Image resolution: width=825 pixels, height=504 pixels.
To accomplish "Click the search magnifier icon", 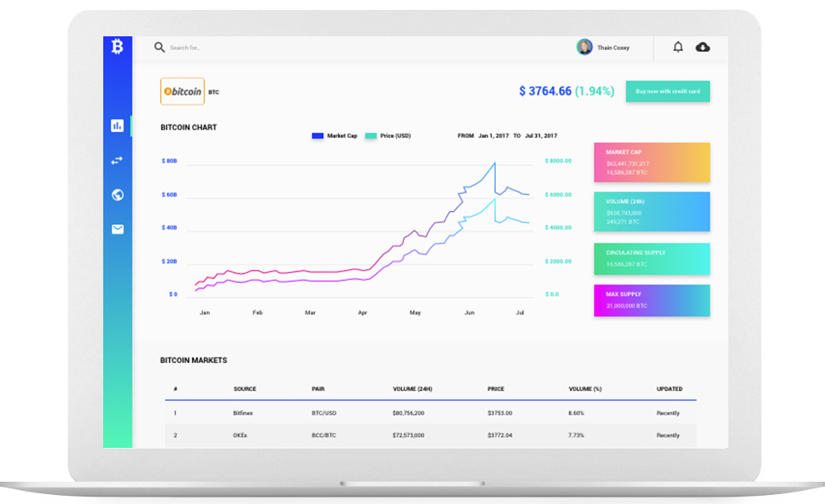I will point(159,47).
